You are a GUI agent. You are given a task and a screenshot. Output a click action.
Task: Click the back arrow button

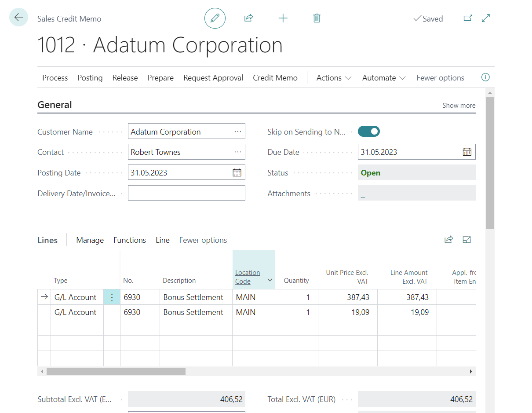pyautogui.click(x=18, y=18)
